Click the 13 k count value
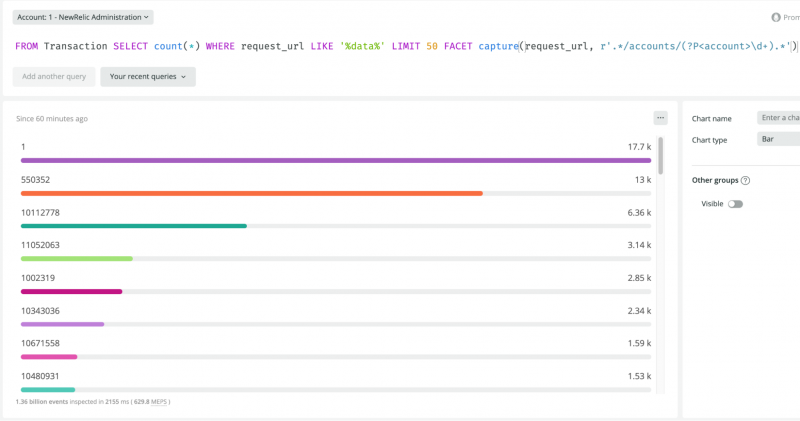 pos(643,180)
